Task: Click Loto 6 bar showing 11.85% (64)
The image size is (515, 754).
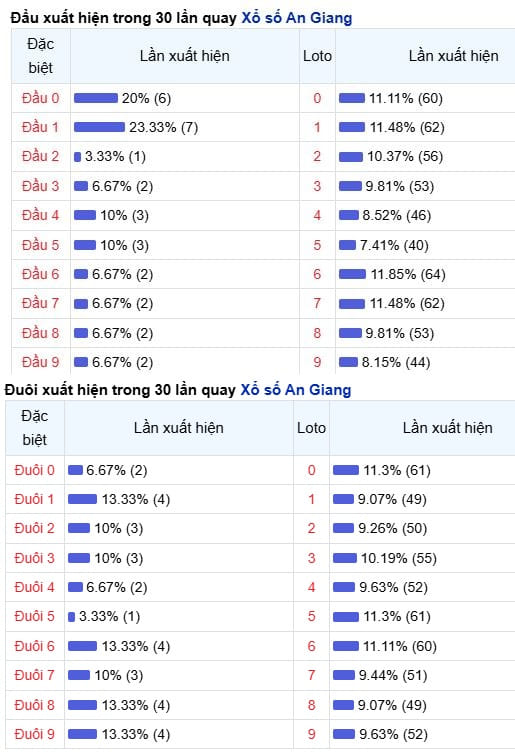Action: point(352,274)
